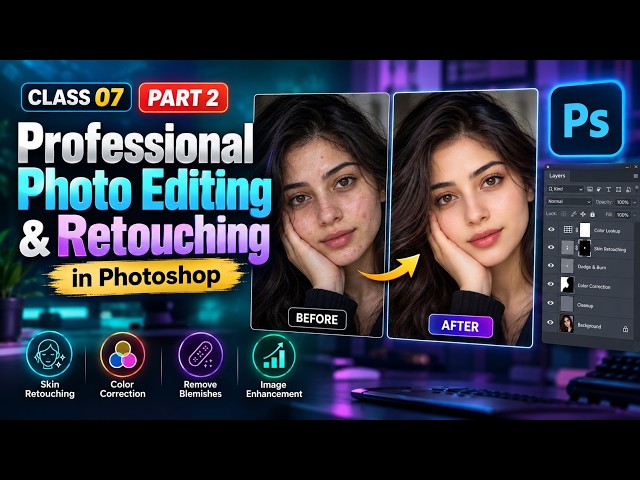
Task: Click the CLASS 07 badge
Action: click(76, 97)
